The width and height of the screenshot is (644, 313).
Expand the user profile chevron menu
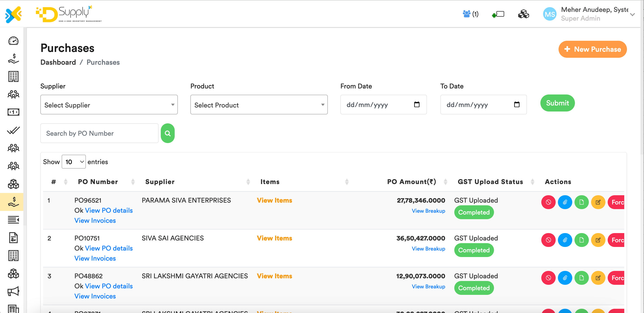(633, 15)
